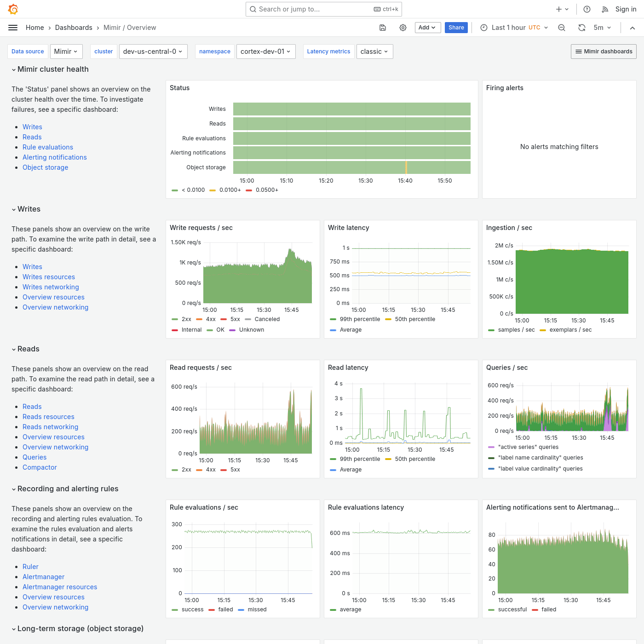Zoom out the time range with the magnifier icon

click(561, 28)
